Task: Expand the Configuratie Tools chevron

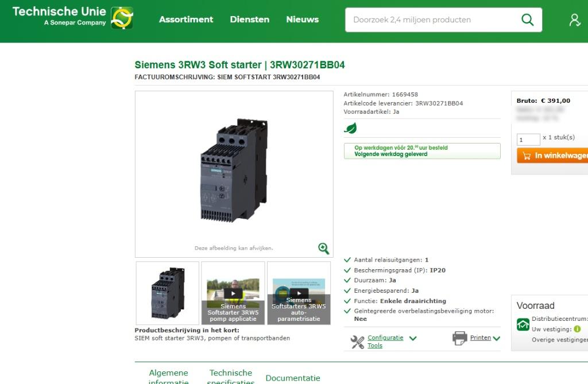Action: click(x=413, y=338)
